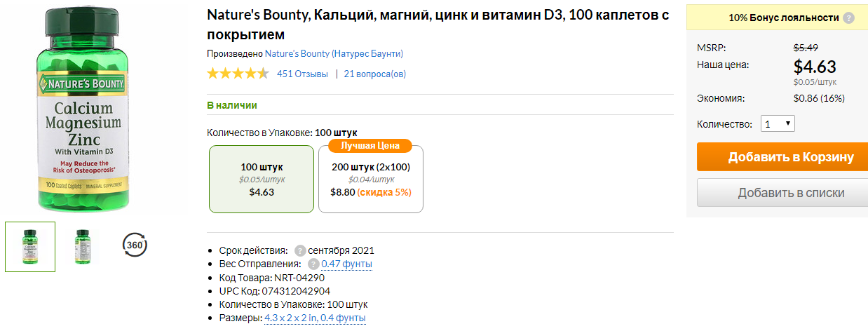Image resolution: width=868 pixels, height=331 pixels.
Task: Select the 200 штук (2x100) package option
Action: (x=371, y=179)
